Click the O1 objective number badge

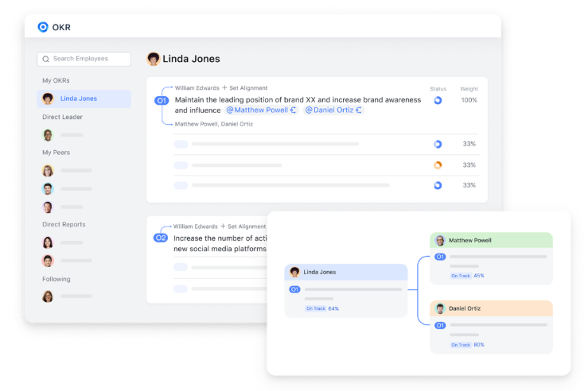point(162,101)
